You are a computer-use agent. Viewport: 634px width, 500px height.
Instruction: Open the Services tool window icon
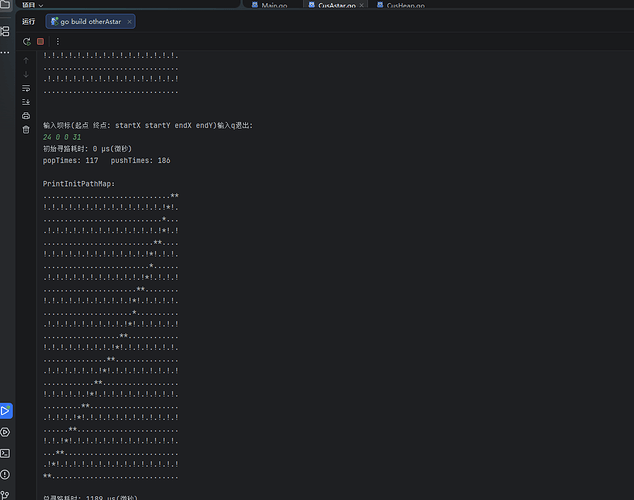click(x=5, y=432)
